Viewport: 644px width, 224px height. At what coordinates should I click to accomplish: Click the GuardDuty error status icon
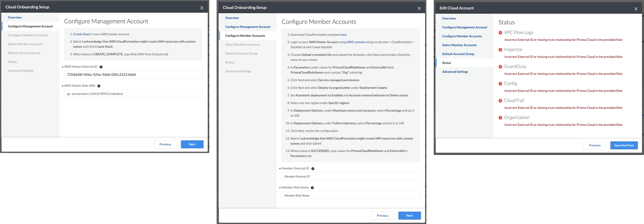(x=500, y=67)
